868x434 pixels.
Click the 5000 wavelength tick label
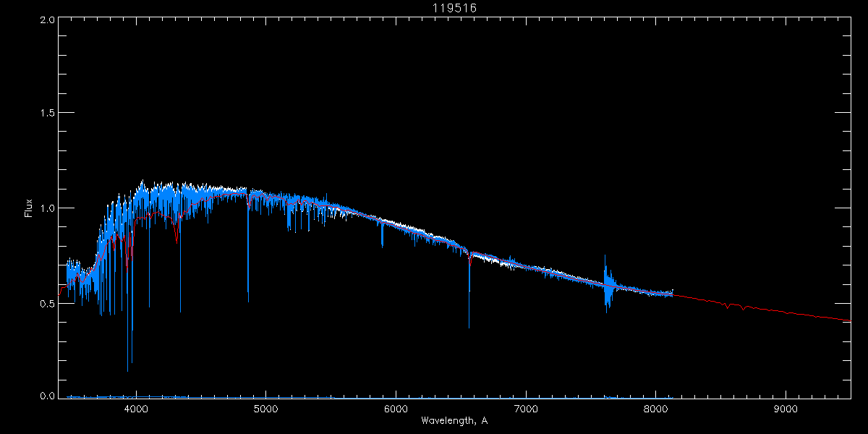[266, 410]
